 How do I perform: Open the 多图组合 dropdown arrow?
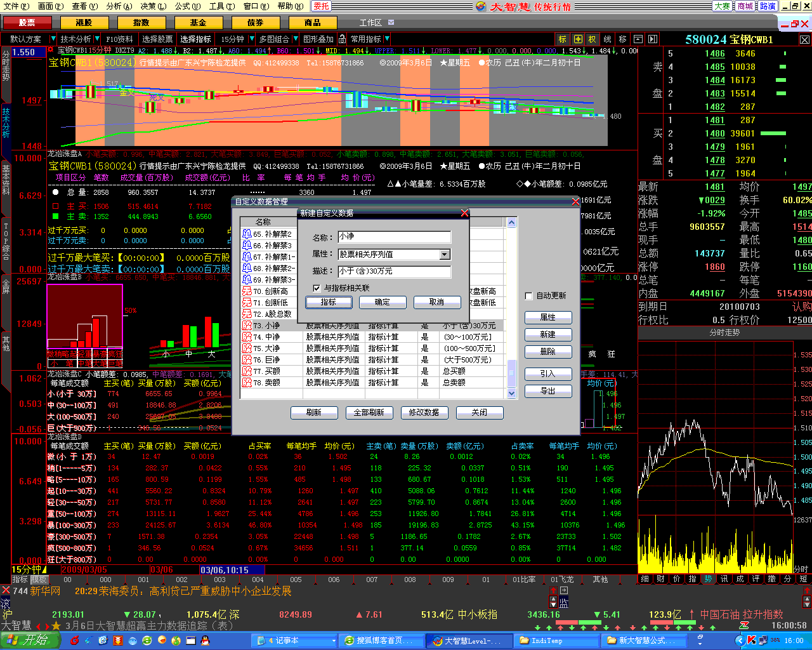(294, 39)
